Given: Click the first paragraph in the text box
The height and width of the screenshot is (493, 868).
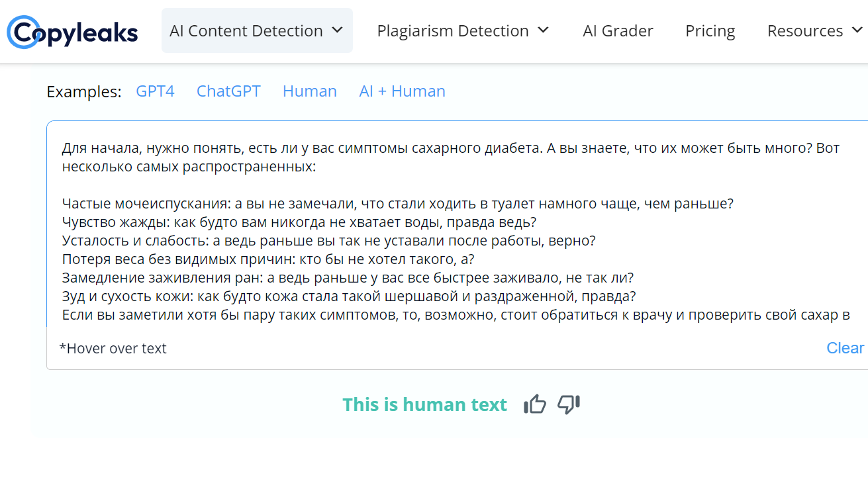Looking at the screenshot, I should click(450, 157).
